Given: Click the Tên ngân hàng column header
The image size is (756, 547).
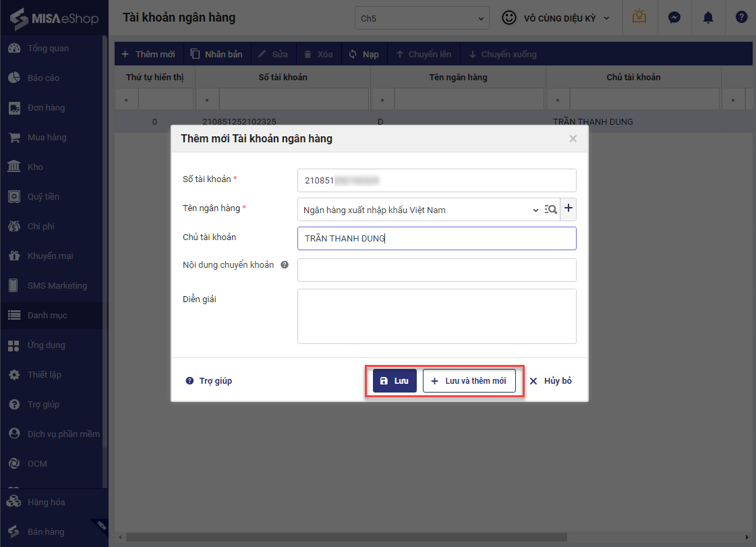Looking at the screenshot, I should pyautogui.click(x=458, y=77).
